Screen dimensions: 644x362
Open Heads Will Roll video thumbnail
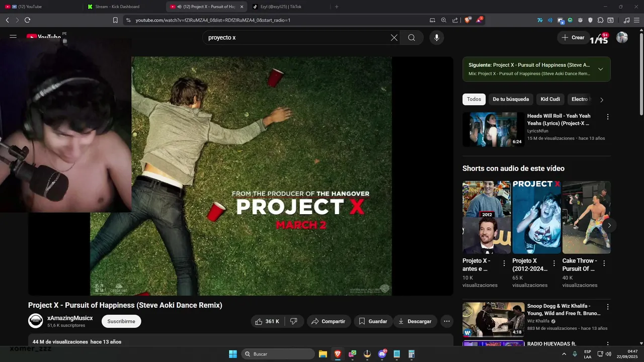pos(493,129)
